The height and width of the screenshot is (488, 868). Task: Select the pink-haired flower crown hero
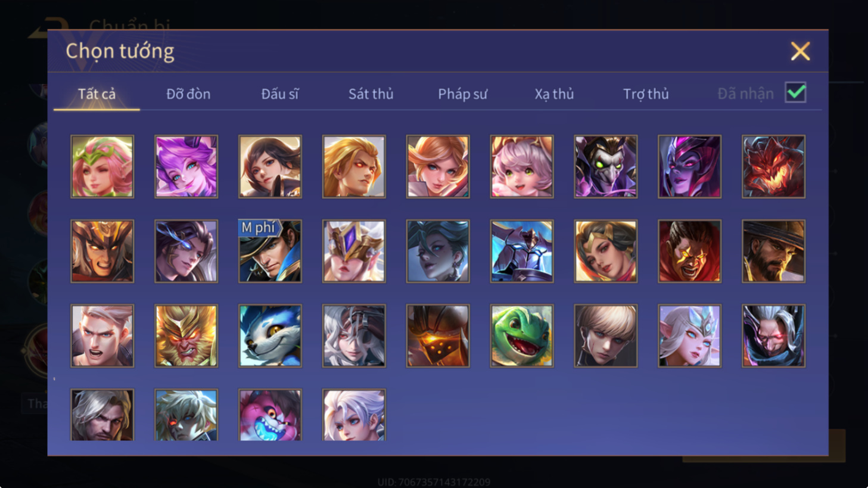pyautogui.click(x=102, y=166)
